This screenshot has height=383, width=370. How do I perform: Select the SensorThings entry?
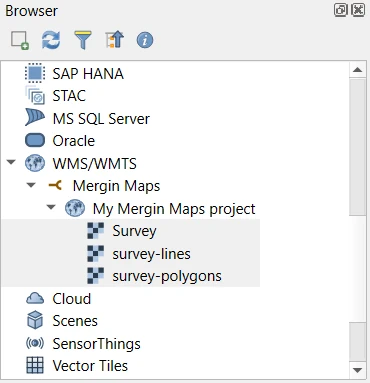pos(96,344)
